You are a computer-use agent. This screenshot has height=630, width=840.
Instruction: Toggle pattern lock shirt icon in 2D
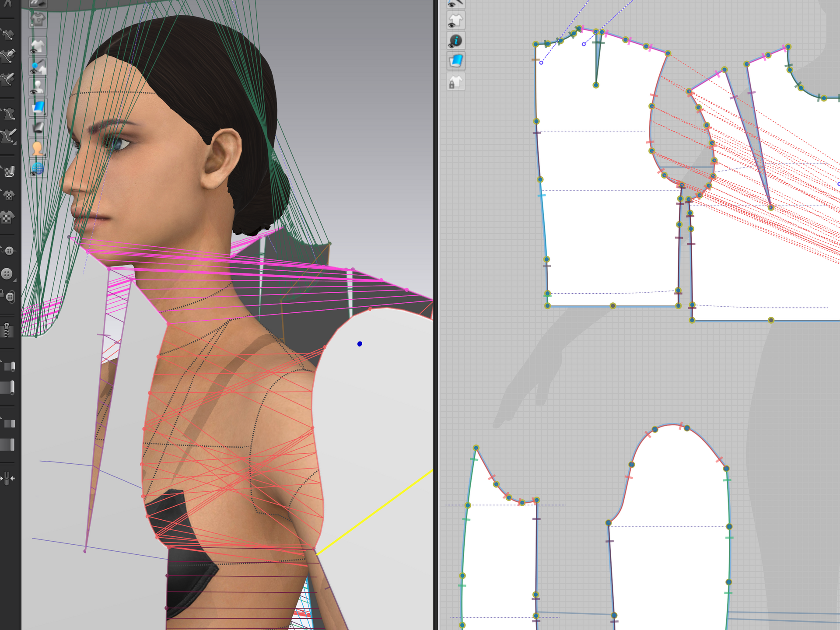click(455, 82)
